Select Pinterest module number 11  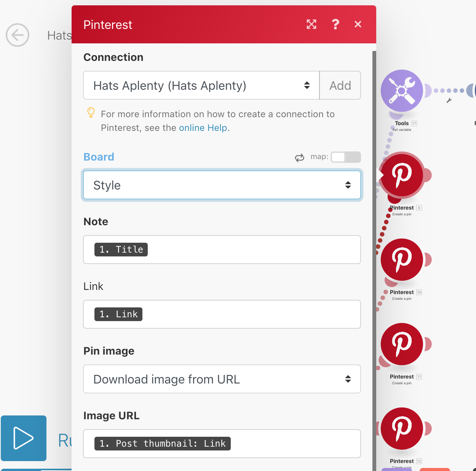[402, 344]
